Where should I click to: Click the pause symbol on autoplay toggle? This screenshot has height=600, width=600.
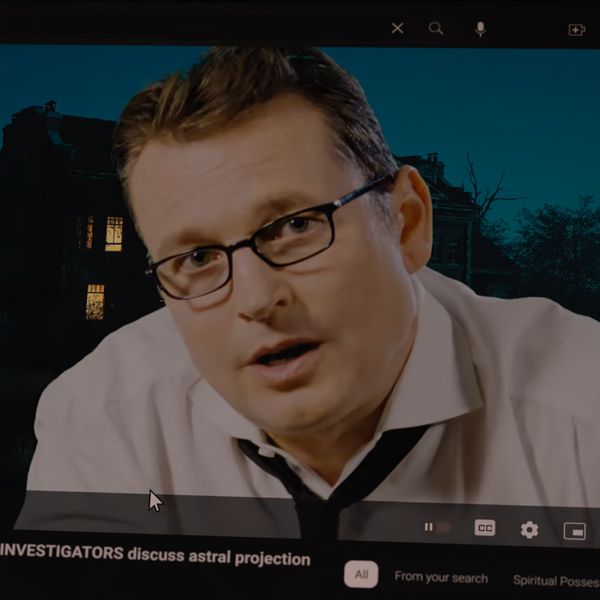coord(429,527)
